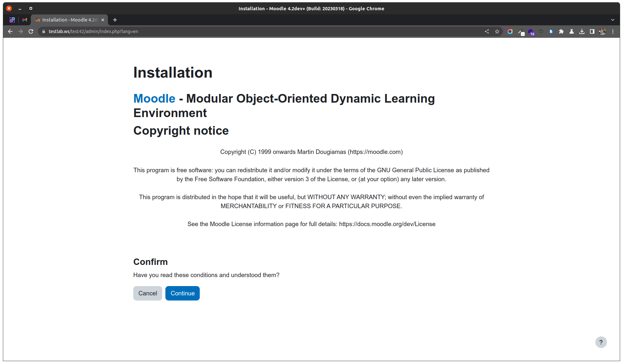Click the Copyright (C) 1999 onwards line
Viewport: 623px width, 364px height.
coord(311,152)
